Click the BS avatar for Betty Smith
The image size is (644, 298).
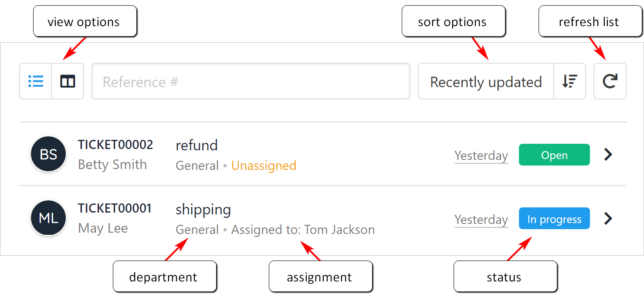click(48, 154)
